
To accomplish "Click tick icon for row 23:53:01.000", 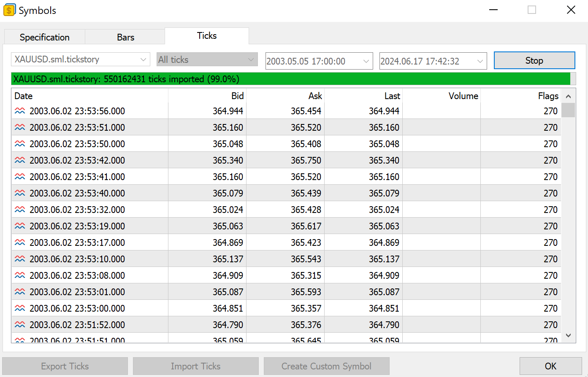I will tap(20, 292).
